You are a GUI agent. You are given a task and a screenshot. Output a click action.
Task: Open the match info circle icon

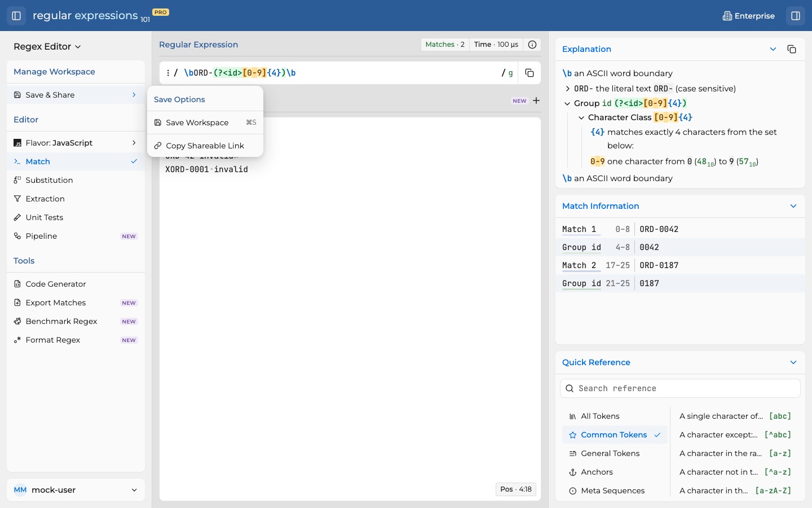(x=532, y=45)
